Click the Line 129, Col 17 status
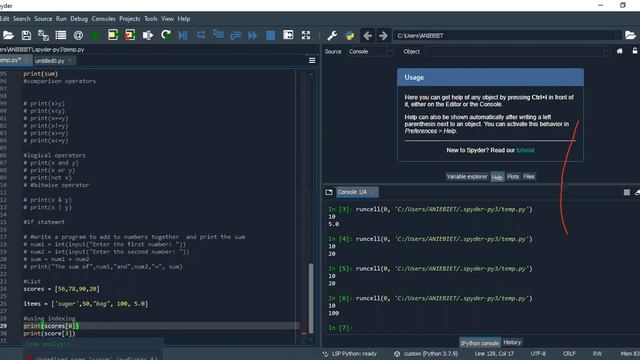640x360 pixels. tap(494, 354)
